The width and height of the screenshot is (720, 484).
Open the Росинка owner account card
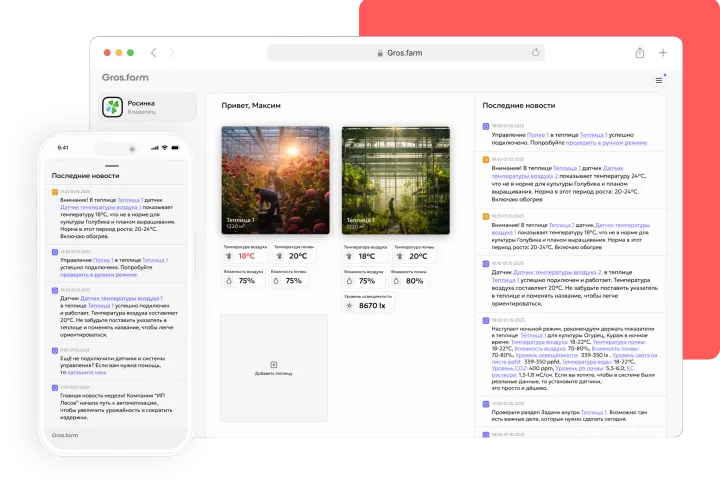click(147, 107)
